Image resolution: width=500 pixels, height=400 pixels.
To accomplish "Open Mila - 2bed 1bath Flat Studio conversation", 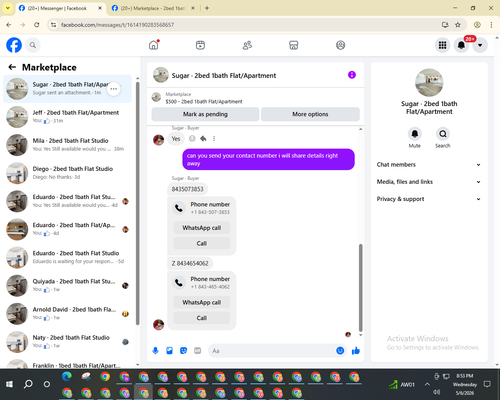I will point(68,145).
